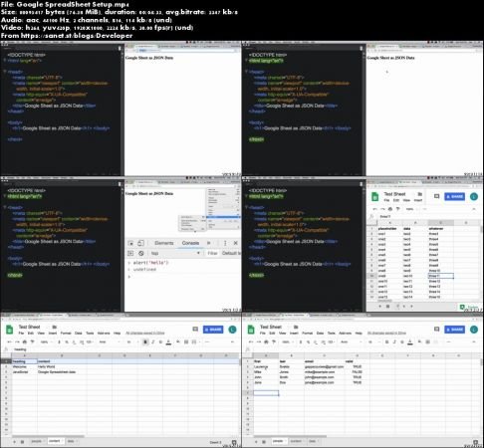Image resolution: width=484 pixels, height=448 pixels.
Task: Click the Sheets logo in the placeholder/data/whatever sheet frame
Action: [374, 196]
